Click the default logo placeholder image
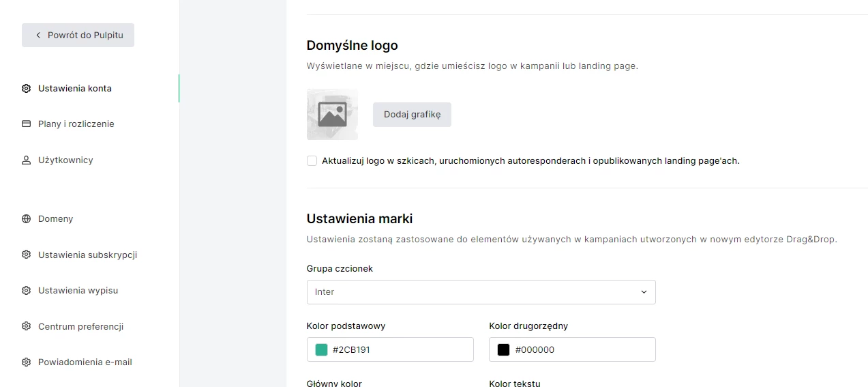The height and width of the screenshot is (387, 868). click(x=332, y=115)
